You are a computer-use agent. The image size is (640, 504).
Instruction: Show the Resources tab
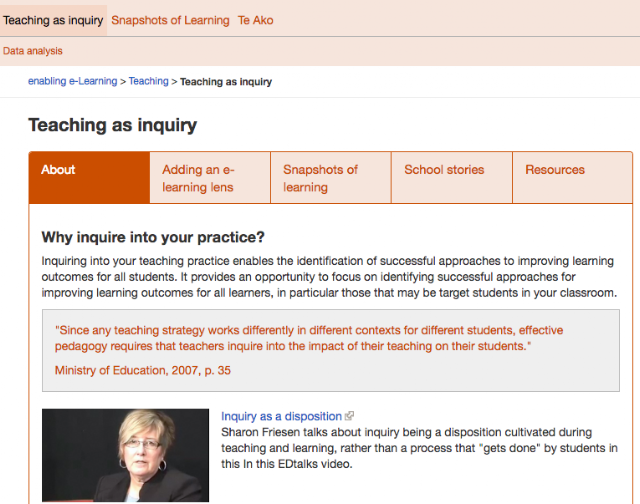(x=572, y=178)
